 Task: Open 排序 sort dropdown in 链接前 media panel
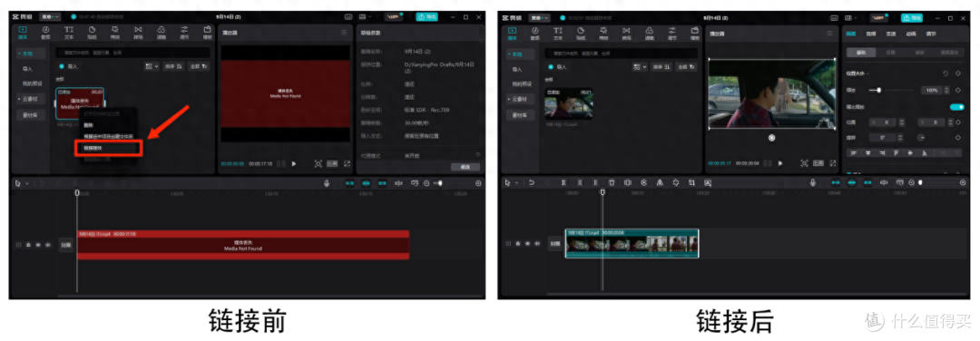pyautogui.click(x=173, y=65)
